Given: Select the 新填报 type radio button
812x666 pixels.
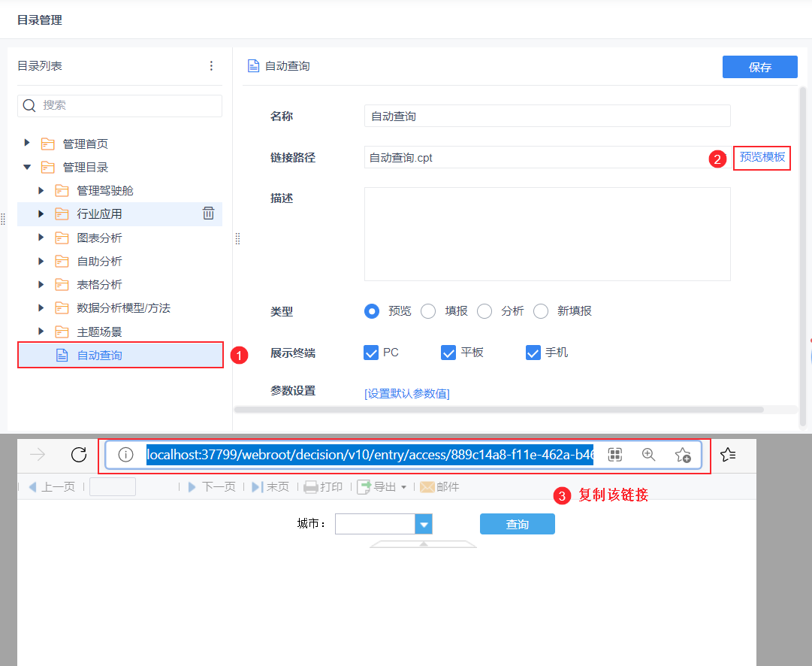Looking at the screenshot, I should tap(541, 311).
